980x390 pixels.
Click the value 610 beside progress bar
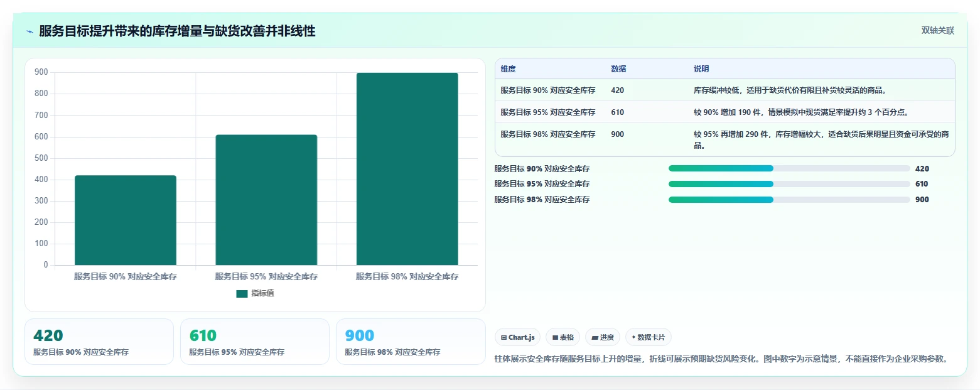[922, 184]
